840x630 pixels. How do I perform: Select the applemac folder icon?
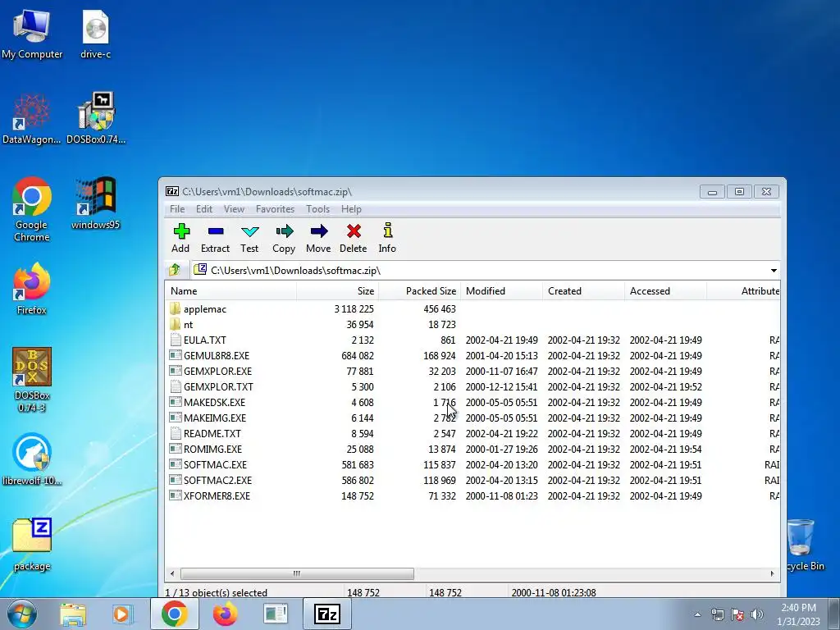click(x=175, y=308)
